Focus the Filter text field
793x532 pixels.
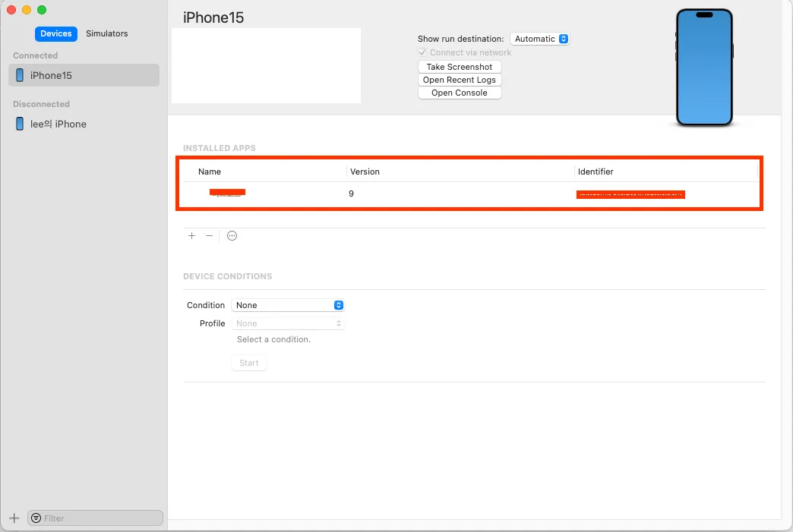[x=95, y=518]
